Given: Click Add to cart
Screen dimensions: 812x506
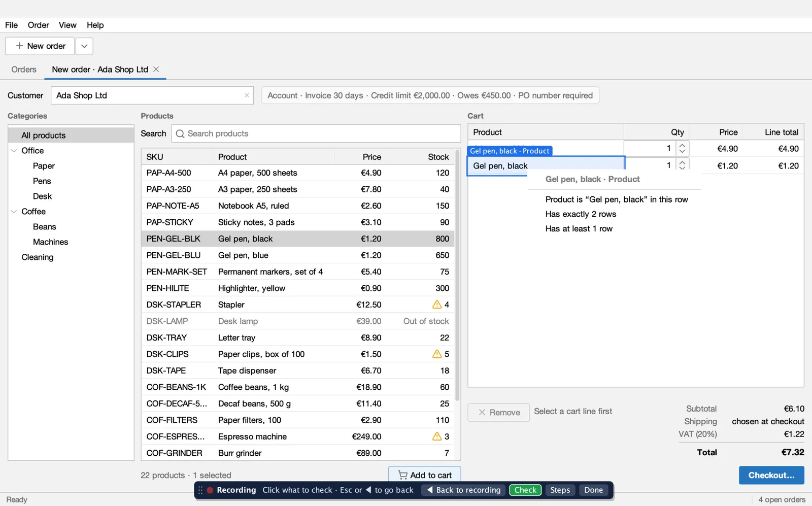Looking at the screenshot, I should tap(424, 475).
